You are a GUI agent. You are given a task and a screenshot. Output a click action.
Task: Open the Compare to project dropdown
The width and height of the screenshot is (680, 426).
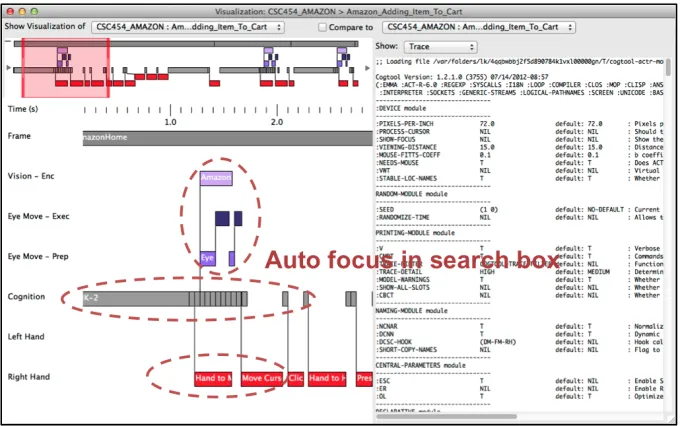point(479,27)
